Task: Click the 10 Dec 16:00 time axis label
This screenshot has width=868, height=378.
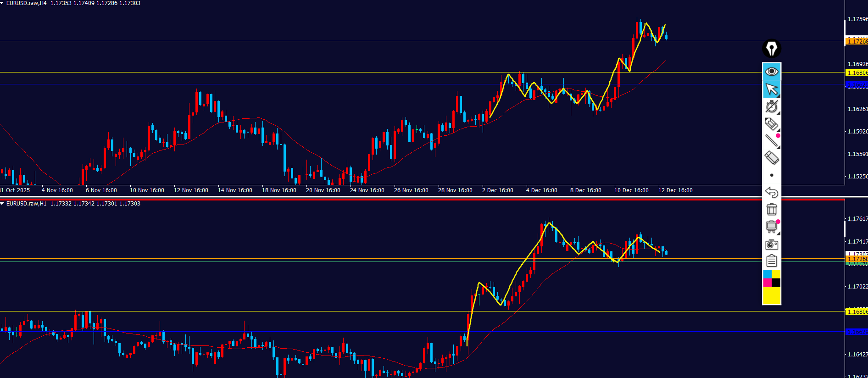Action: point(631,190)
